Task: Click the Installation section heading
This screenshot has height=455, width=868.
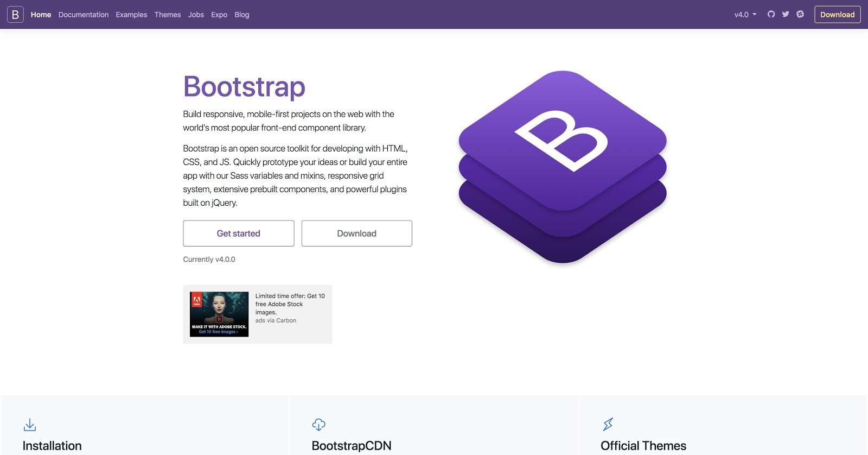Action: (52, 446)
